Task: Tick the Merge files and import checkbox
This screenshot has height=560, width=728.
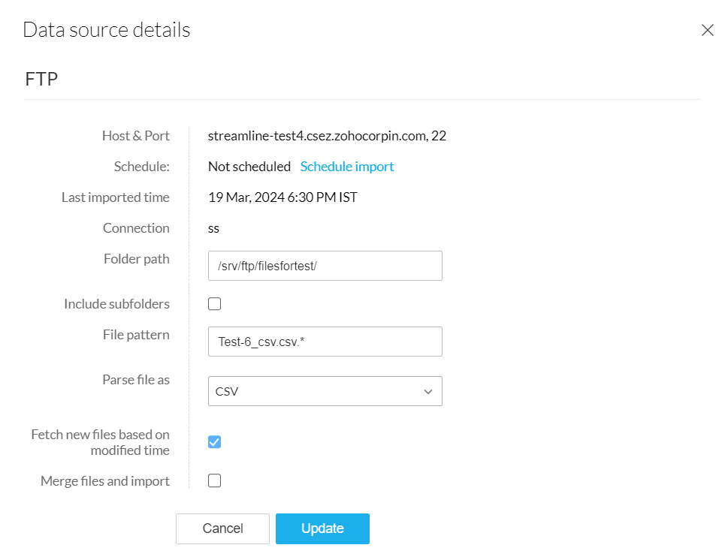Action: pyautogui.click(x=214, y=481)
